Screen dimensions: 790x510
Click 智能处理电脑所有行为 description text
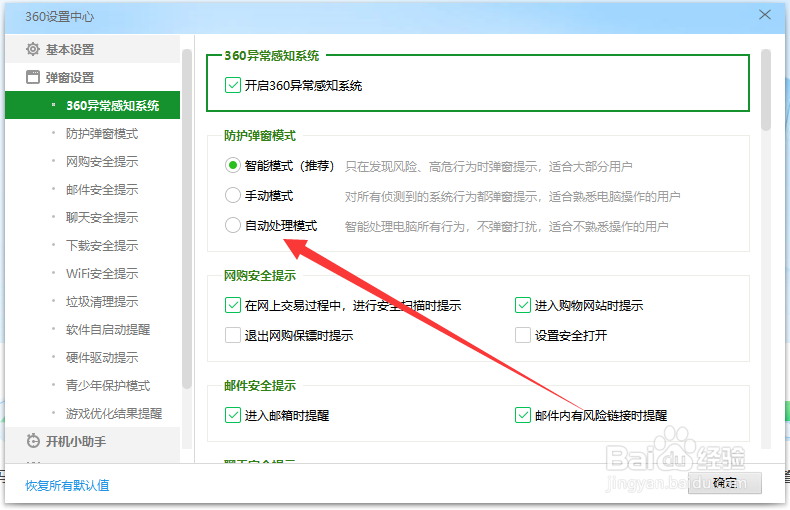coord(506,226)
